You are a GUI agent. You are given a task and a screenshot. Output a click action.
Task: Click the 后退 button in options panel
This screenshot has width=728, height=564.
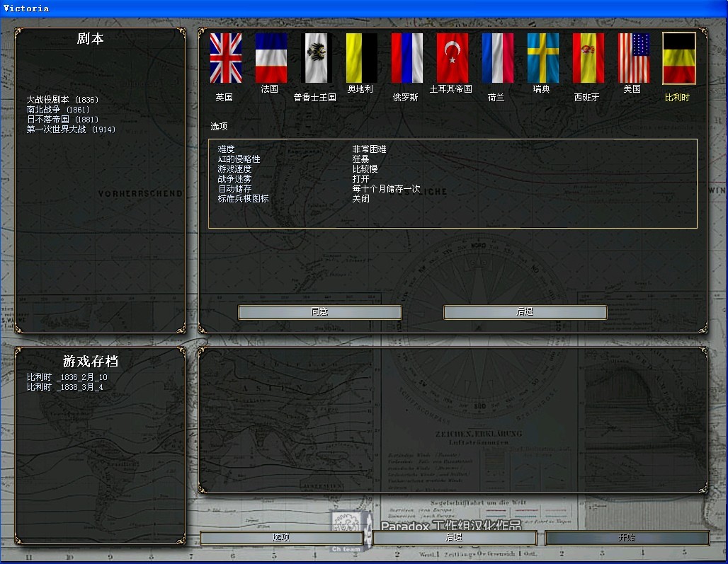(525, 311)
